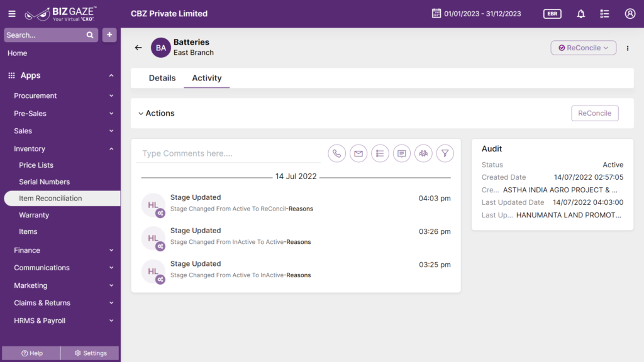Screen dimensions: 644x362
Task: Open Item Reconciliation
Action: (62, 198)
